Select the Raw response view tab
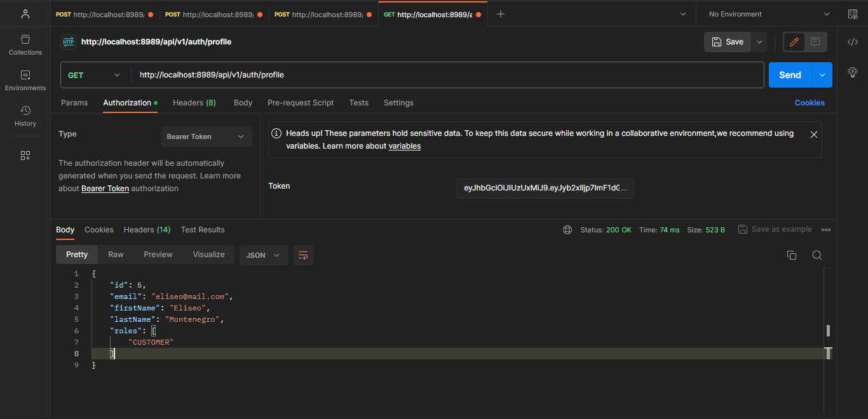The height and width of the screenshot is (419, 868). [x=116, y=255]
